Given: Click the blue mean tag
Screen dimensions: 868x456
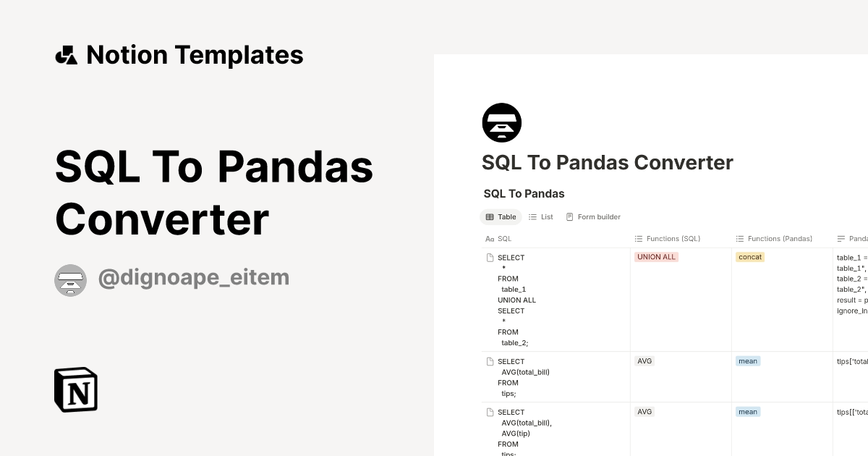Looking at the screenshot, I should [747, 360].
